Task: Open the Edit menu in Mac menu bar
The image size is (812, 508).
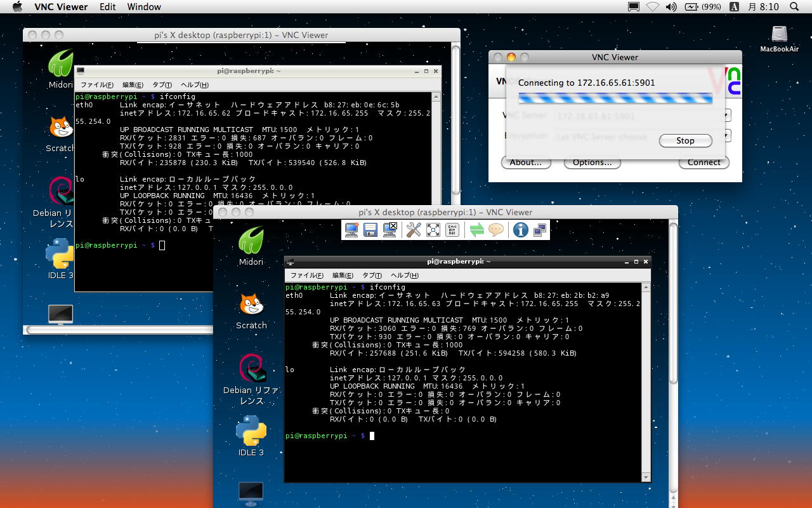Action: [108, 7]
